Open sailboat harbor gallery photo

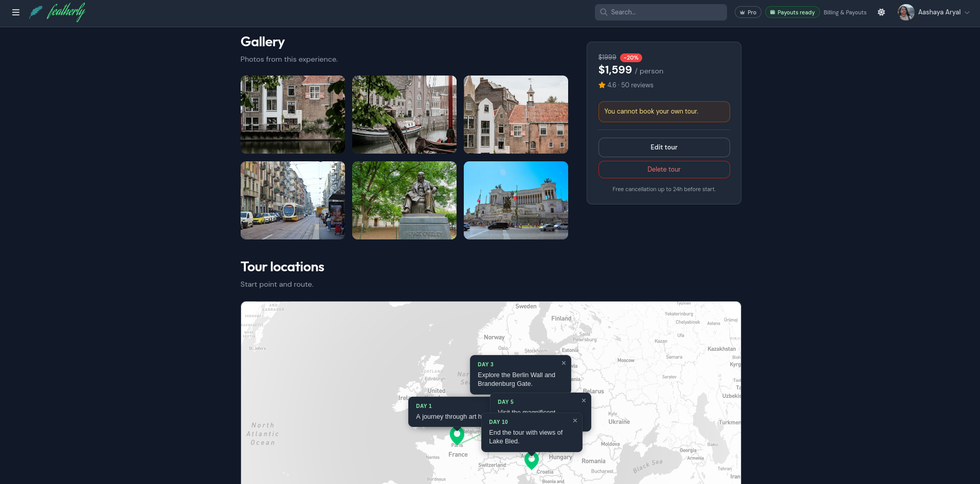point(404,115)
